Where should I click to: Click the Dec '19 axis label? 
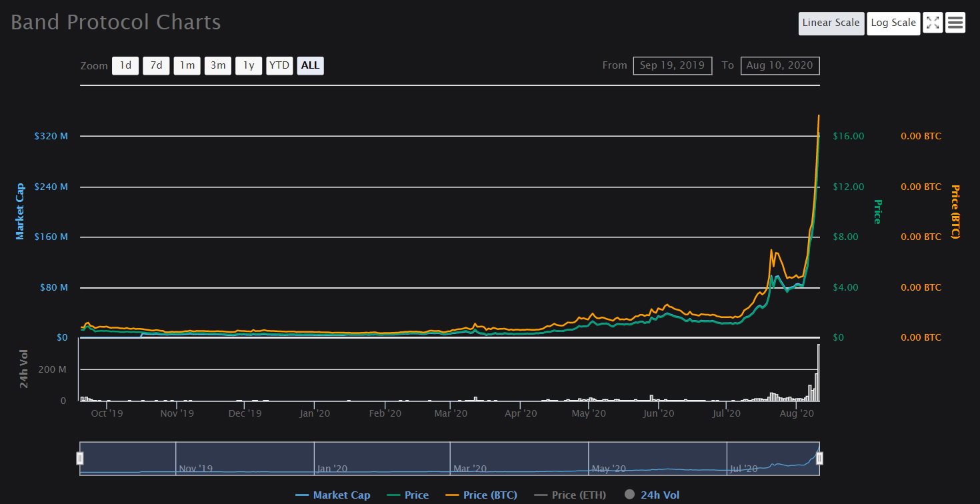coord(245,413)
